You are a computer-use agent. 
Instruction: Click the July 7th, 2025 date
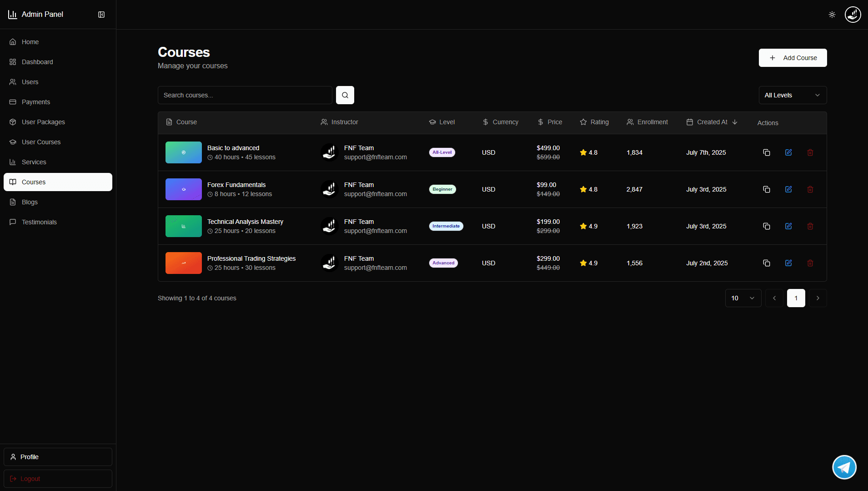pyautogui.click(x=706, y=152)
